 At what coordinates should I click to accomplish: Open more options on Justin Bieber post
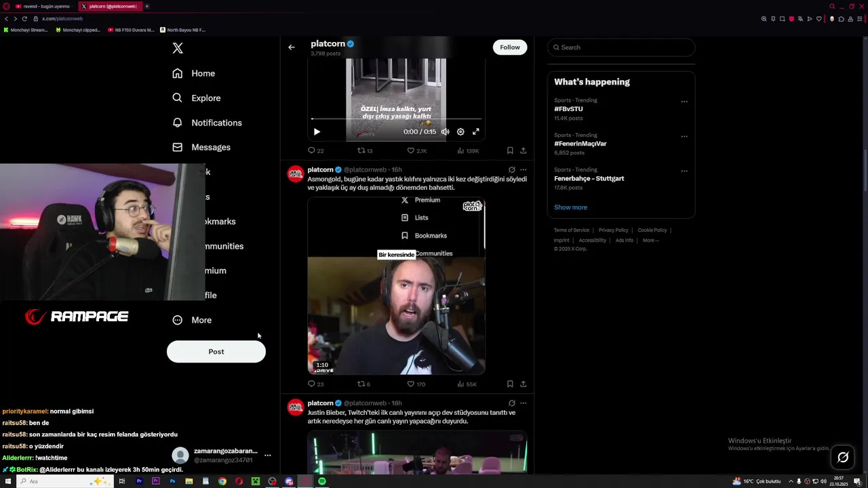click(x=524, y=403)
